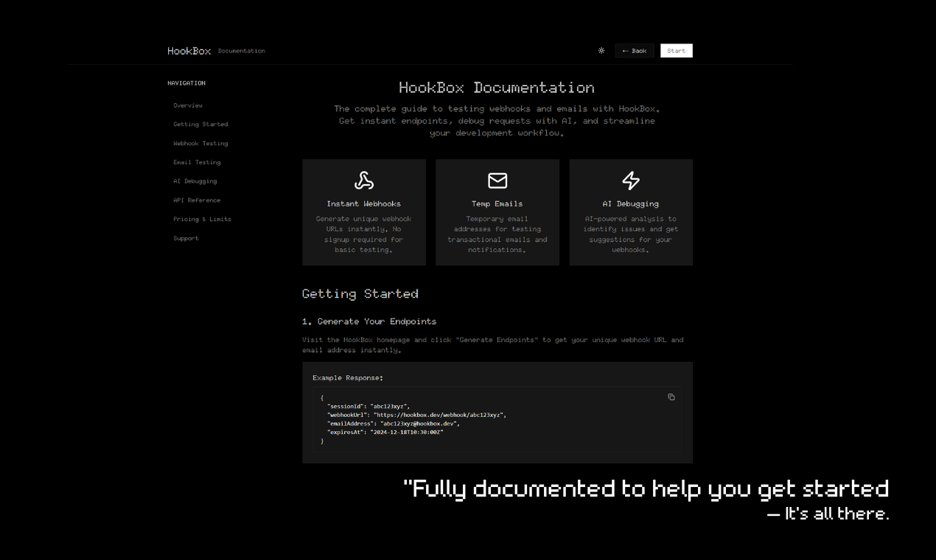Click the HookBox logo
Viewport: 936px width, 560px height.
point(189,51)
